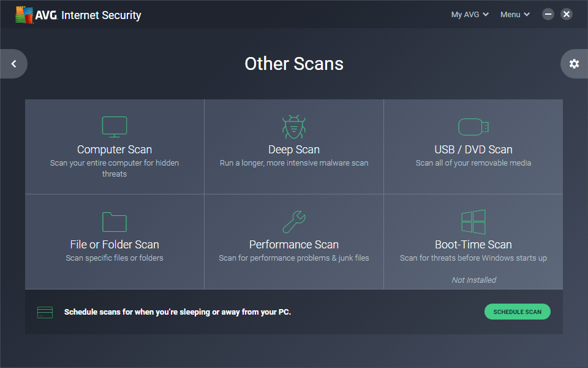This screenshot has height=368, width=588.
Task: Click 'Scan for threats before Windows starts up'
Action: point(473,258)
